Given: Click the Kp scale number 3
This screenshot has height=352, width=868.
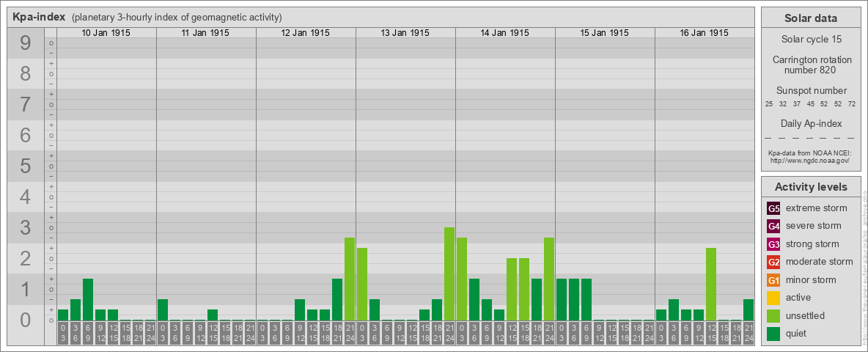Looking at the screenshot, I should tap(25, 227).
